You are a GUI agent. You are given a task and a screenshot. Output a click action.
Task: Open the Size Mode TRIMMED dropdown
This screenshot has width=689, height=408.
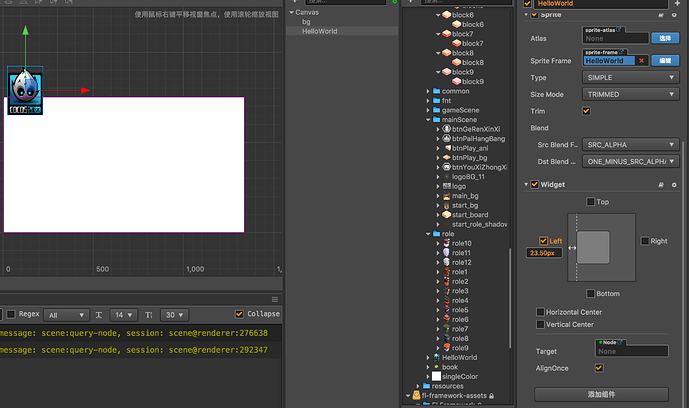630,94
